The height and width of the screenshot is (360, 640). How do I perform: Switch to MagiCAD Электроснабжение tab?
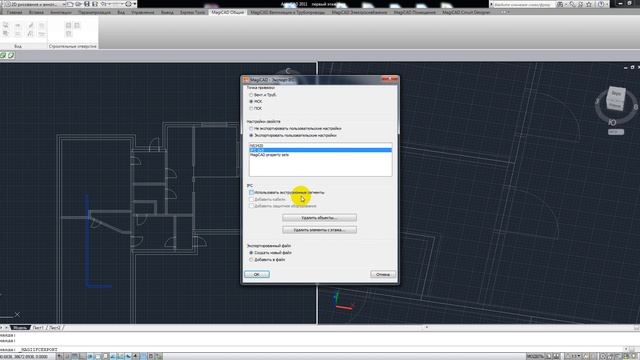point(360,12)
